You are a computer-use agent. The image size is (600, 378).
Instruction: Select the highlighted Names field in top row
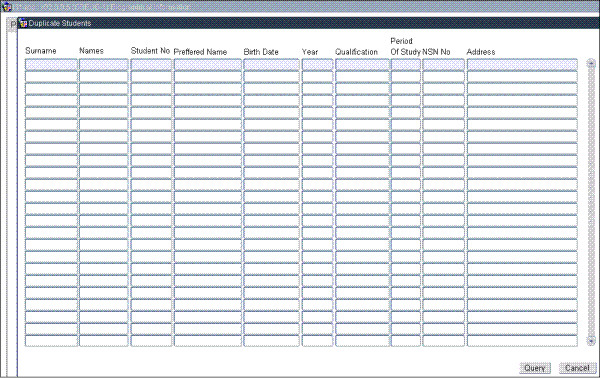click(104, 64)
